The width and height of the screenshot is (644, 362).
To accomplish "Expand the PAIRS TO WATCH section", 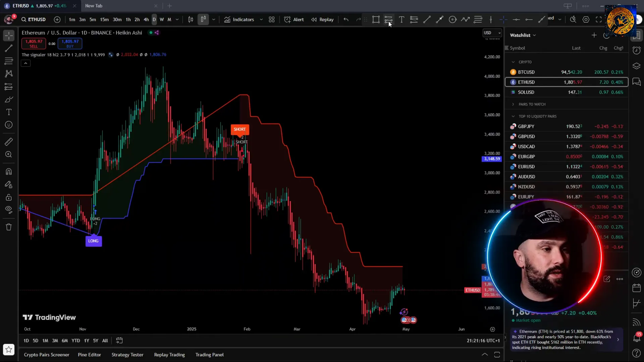I will 513,104.
